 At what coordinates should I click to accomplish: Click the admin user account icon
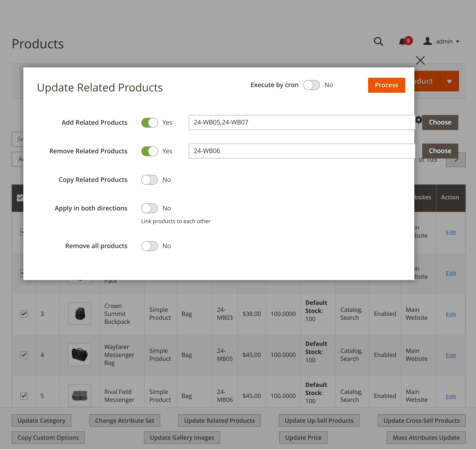(x=428, y=41)
